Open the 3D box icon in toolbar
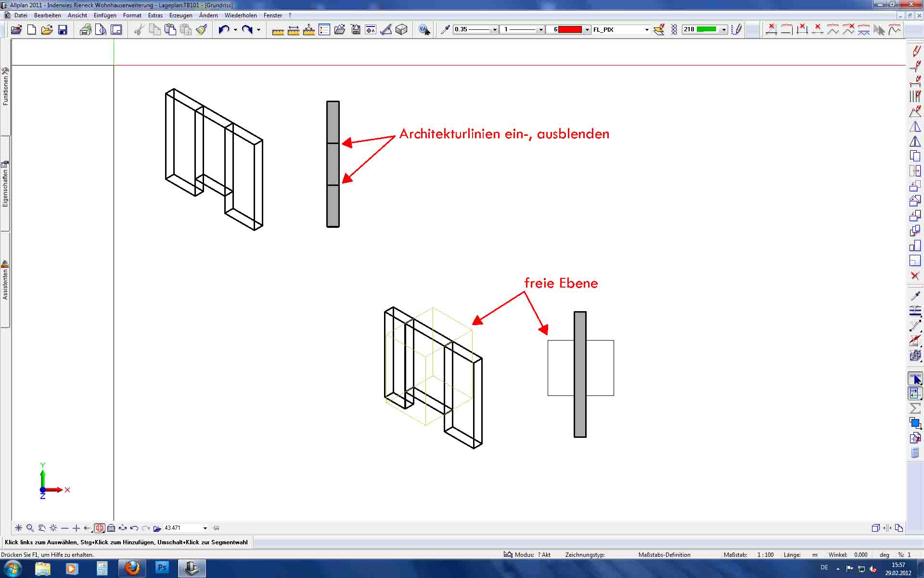 (401, 30)
